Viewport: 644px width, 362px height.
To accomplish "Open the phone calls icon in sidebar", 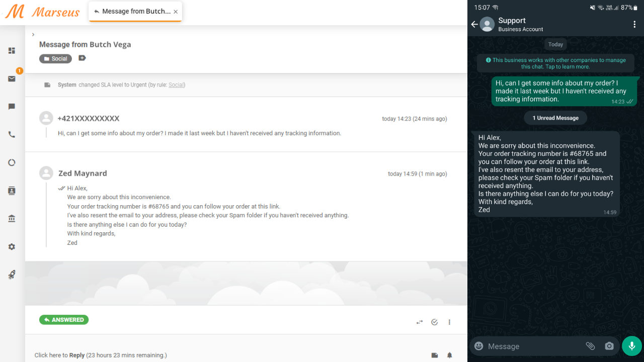I will [12, 135].
